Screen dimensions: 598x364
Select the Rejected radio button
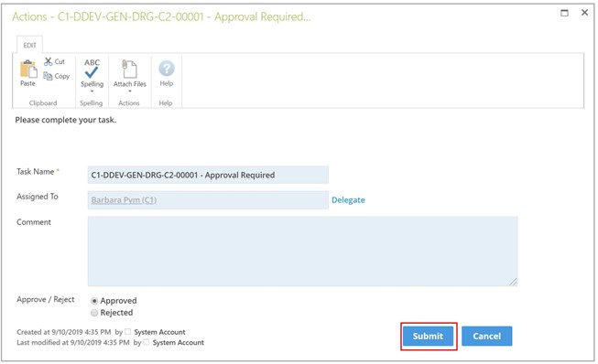(94, 313)
